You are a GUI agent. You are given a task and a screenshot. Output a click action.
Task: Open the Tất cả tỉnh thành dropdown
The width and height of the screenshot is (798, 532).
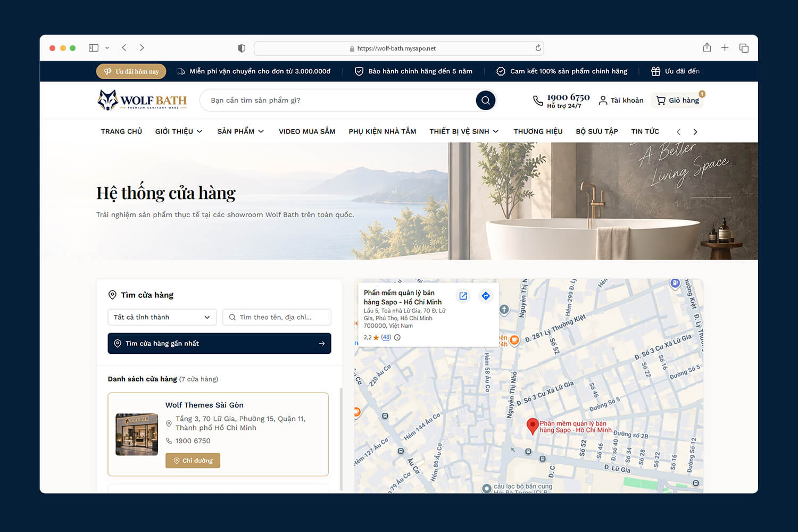(162, 317)
